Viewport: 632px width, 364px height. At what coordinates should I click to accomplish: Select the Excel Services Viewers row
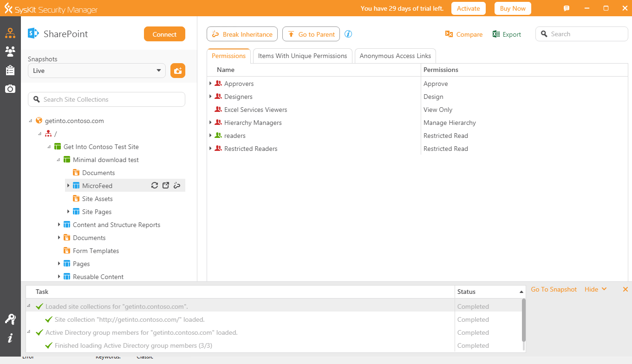click(x=417, y=110)
